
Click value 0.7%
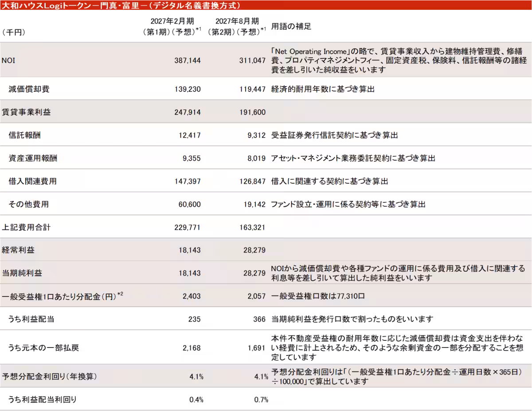click(261, 400)
